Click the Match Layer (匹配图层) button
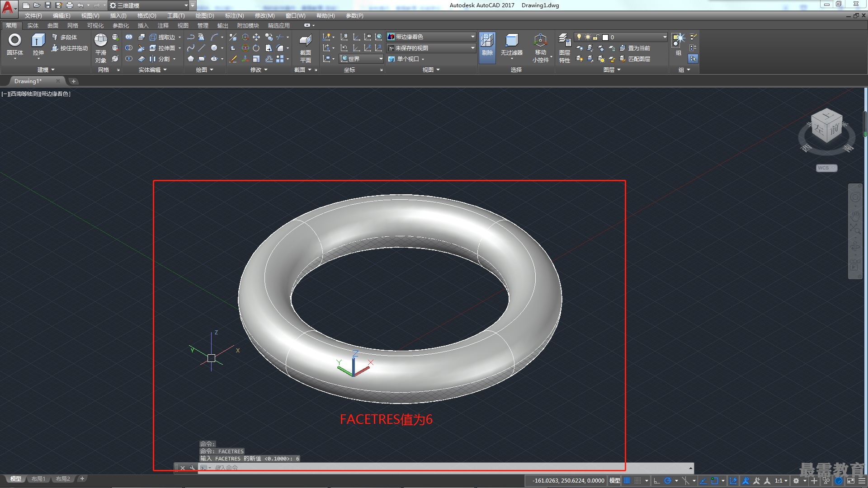868x488 pixels. click(635, 59)
